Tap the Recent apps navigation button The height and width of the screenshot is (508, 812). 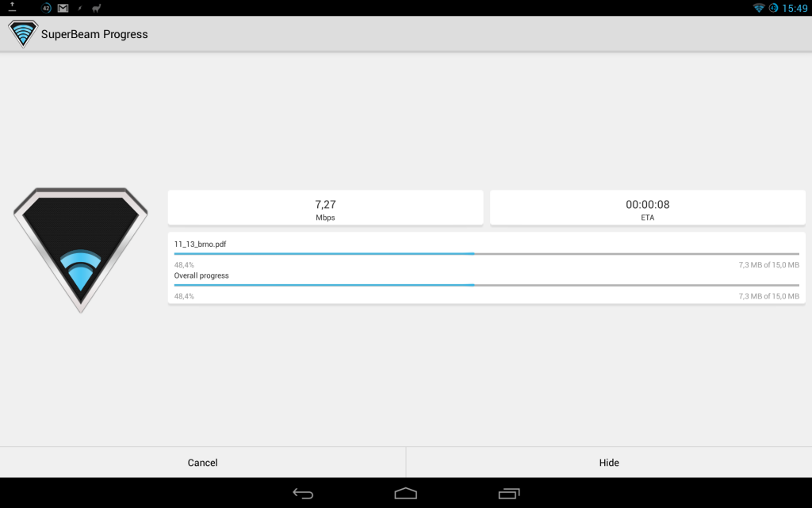(508, 494)
